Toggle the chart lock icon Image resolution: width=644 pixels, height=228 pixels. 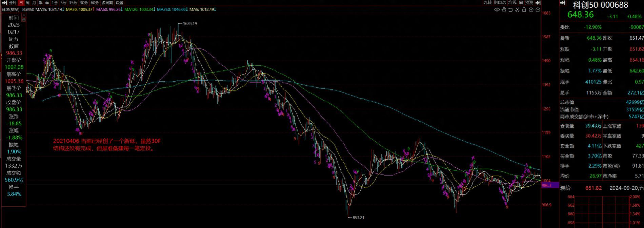coord(524,10)
